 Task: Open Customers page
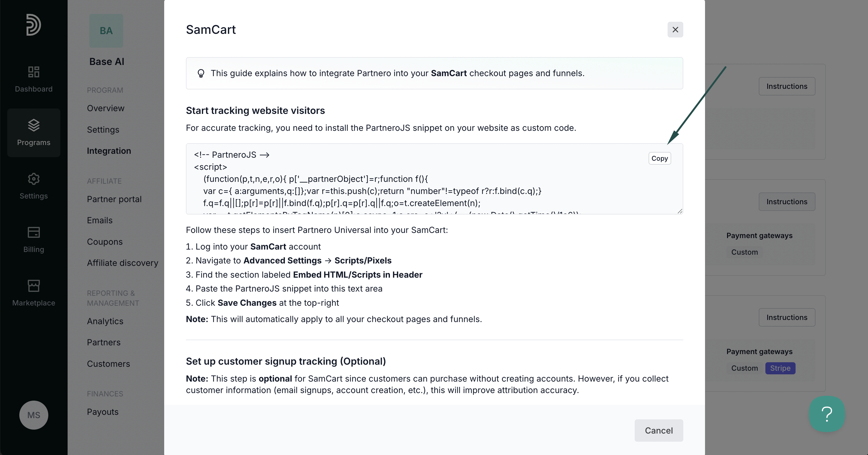[x=108, y=363]
